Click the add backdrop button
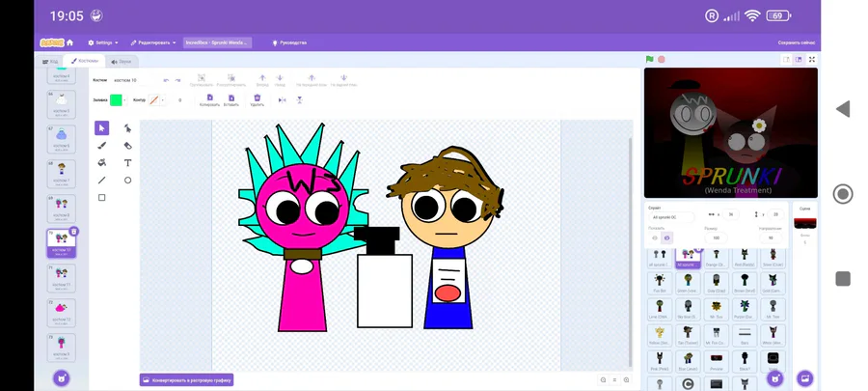This screenshot has height=391, width=868. click(804, 378)
